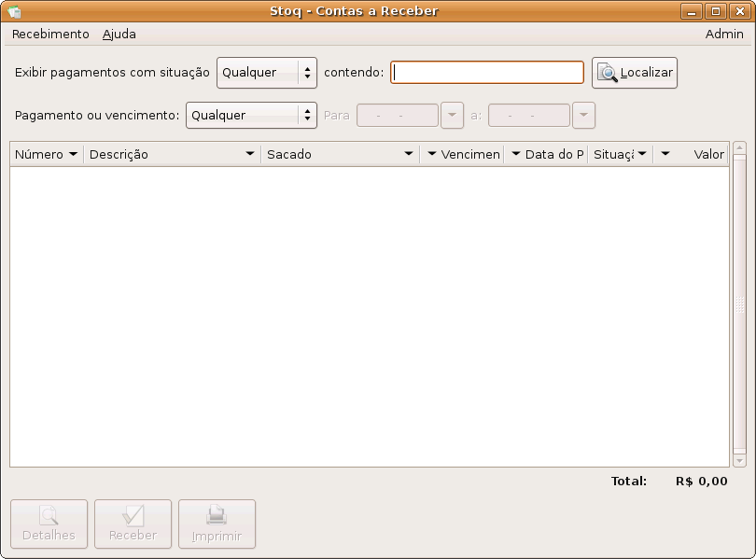Click the Detalhes magnifier button
The width and height of the screenshot is (756, 559).
coord(49,524)
